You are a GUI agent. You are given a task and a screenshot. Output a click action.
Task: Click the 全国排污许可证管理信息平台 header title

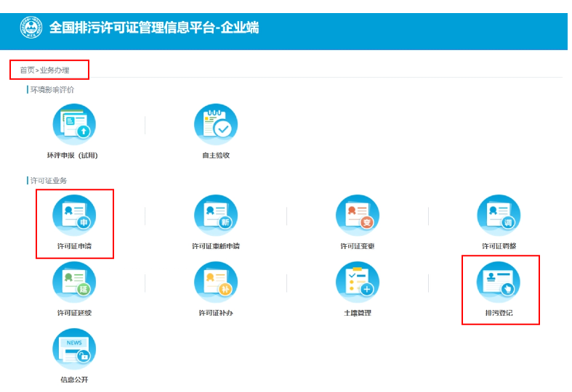coord(154,28)
